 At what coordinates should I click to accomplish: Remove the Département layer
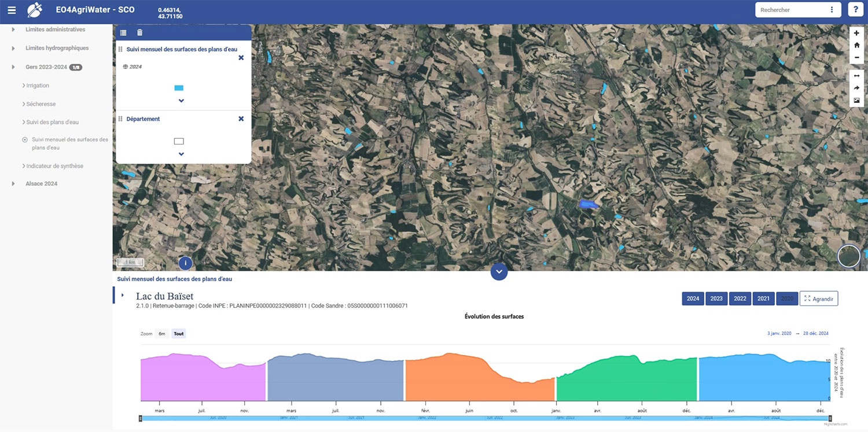(241, 119)
